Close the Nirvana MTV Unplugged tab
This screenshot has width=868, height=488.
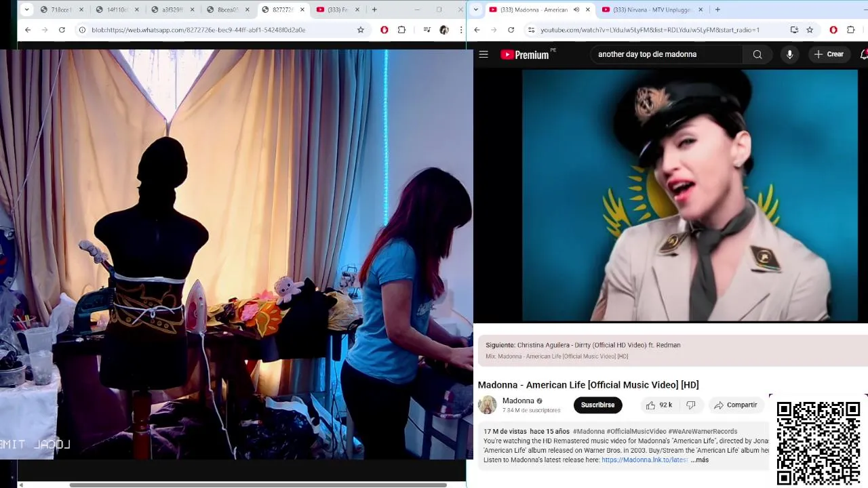pyautogui.click(x=701, y=9)
